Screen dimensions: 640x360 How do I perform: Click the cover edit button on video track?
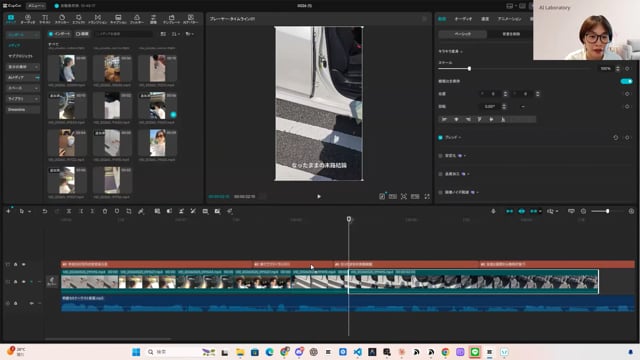52,281
